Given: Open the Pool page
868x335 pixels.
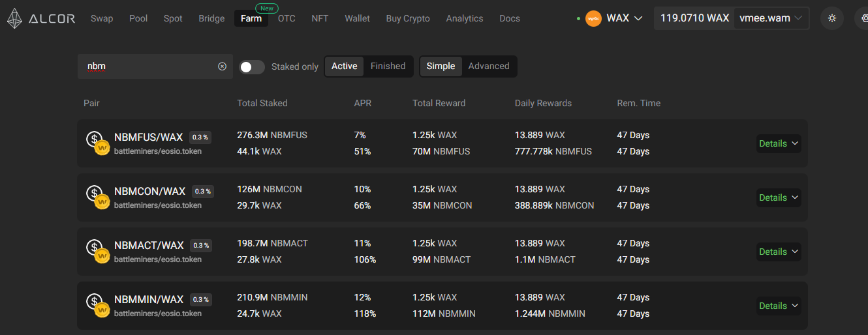Looking at the screenshot, I should point(138,18).
